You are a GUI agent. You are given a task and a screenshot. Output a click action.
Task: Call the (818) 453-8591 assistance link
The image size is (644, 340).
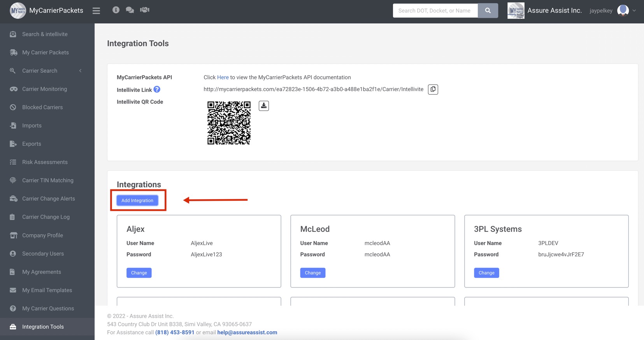tap(175, 332)
